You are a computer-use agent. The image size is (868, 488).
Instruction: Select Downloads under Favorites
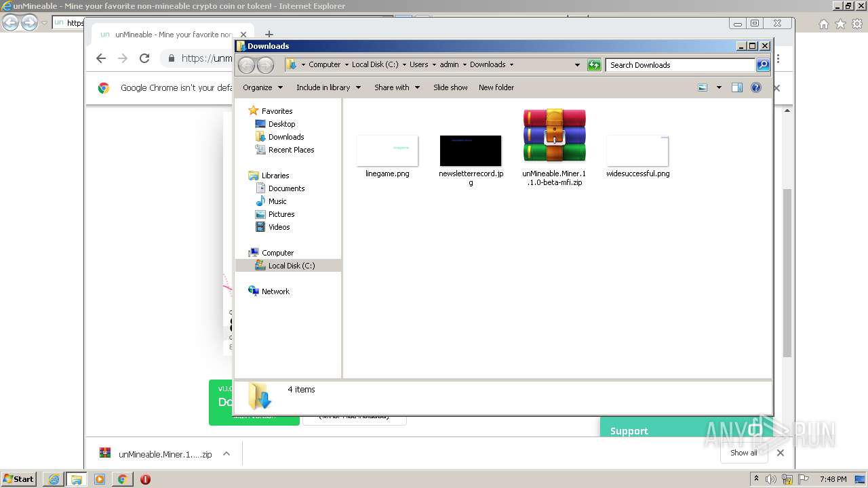pos(286,137)
